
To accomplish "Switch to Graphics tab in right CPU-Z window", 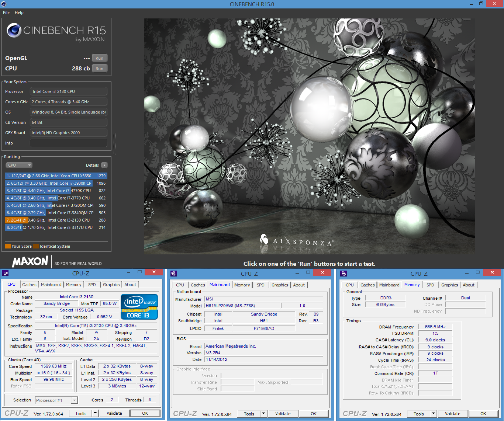I will [450, 285].
